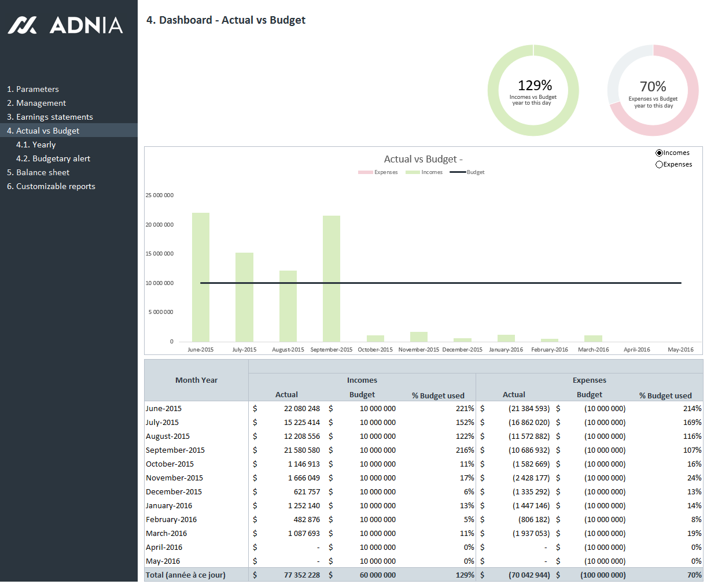The image size is (707, 588).
Task: Click the June-2015 income bar
Action: click(201, 278)
